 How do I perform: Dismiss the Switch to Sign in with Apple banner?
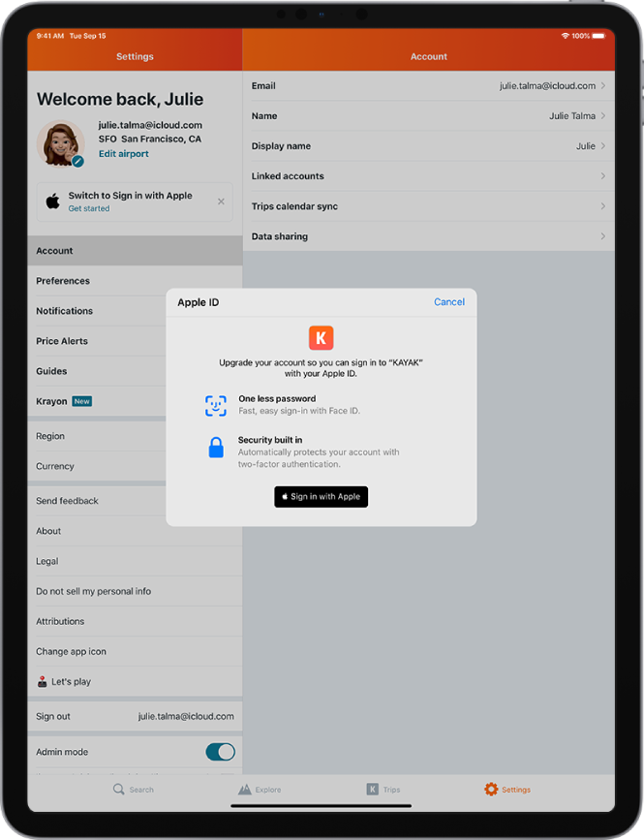coord(221,202)
